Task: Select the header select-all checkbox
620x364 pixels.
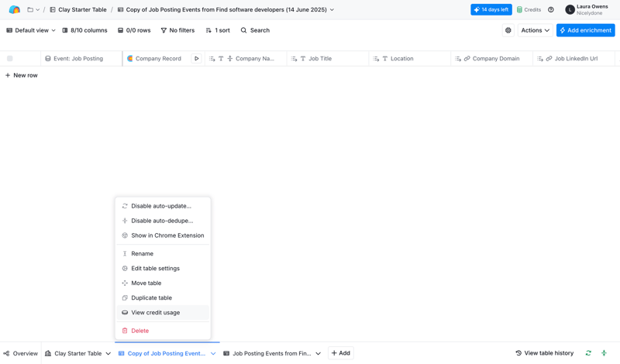Action: (x=10, y=59)
